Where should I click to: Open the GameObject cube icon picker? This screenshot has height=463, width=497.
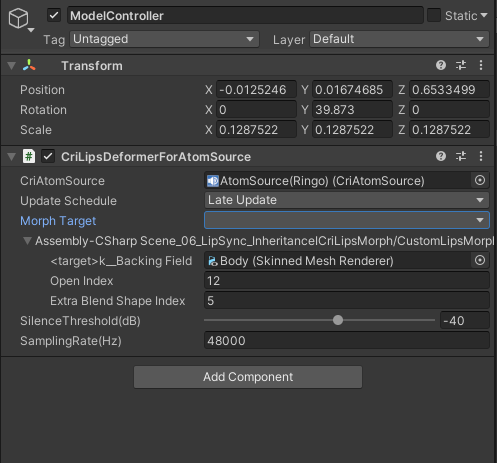point(19,18)
